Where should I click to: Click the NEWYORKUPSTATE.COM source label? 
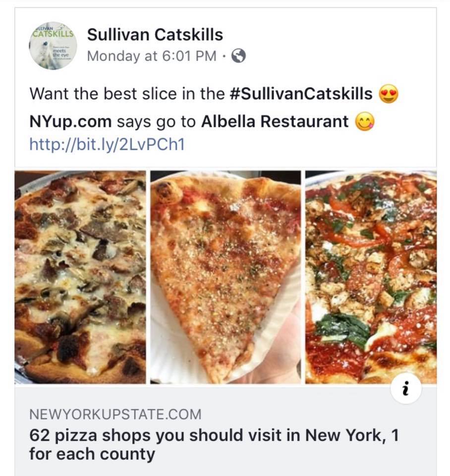[115, 415]
